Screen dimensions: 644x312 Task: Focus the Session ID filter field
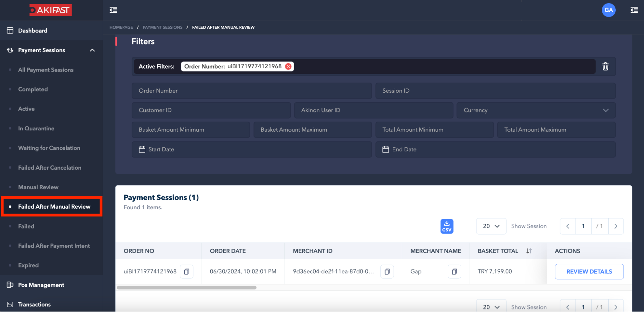point(495,91)
